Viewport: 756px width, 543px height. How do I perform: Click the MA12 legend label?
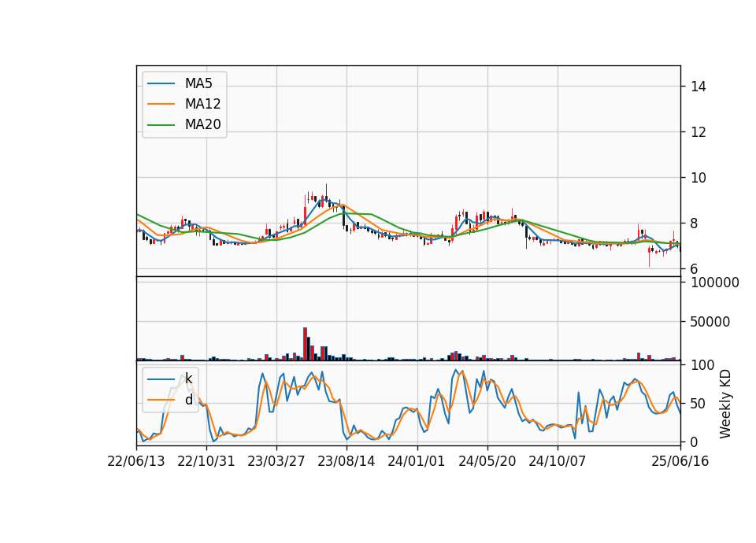pos(202,104)
